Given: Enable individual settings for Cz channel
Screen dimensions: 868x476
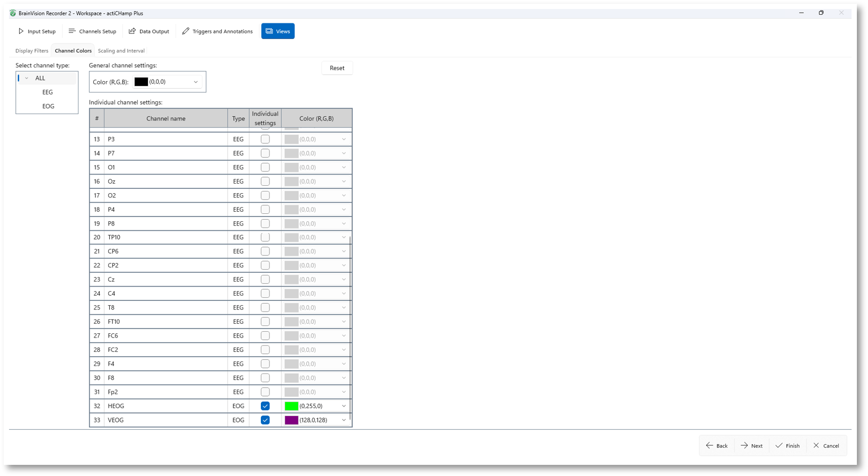Looking at the screenshot, I should point(265,280).
